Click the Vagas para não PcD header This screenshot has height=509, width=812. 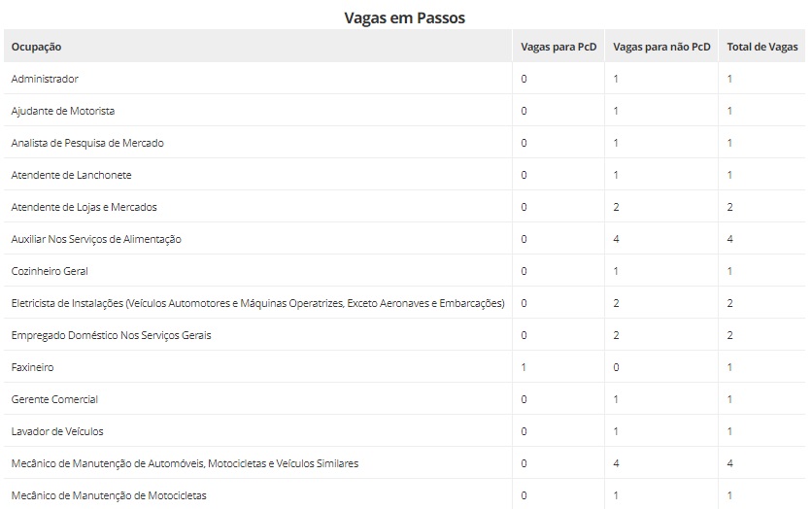(661, 48)
